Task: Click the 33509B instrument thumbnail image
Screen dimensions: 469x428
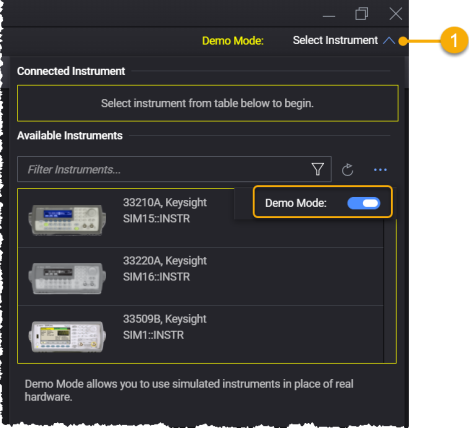Action: [67, 336]
